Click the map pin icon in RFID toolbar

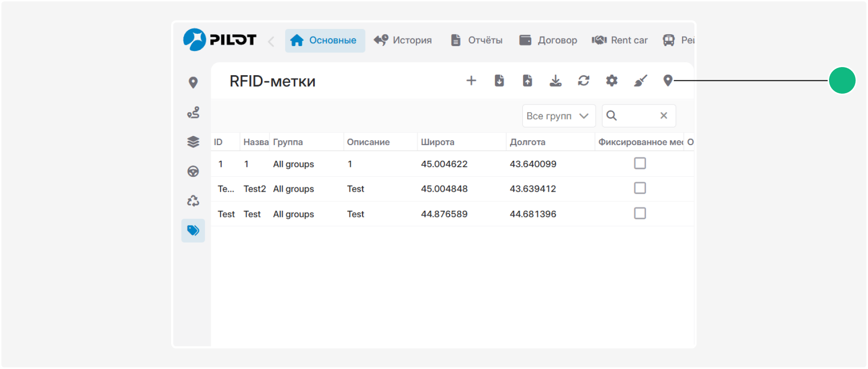coord(668,81)
